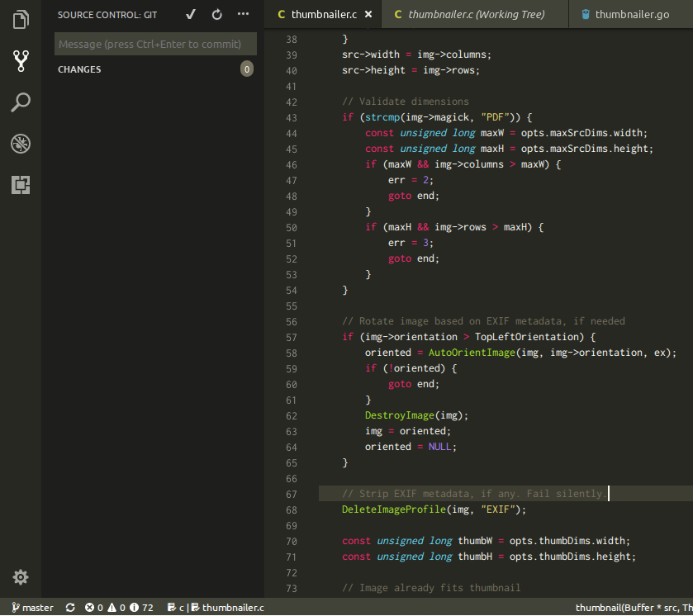Image resolution: width=693 pixels, height=616 pixels.
Task: Open source control More Actions menu
Action: [x=243, y=14]
